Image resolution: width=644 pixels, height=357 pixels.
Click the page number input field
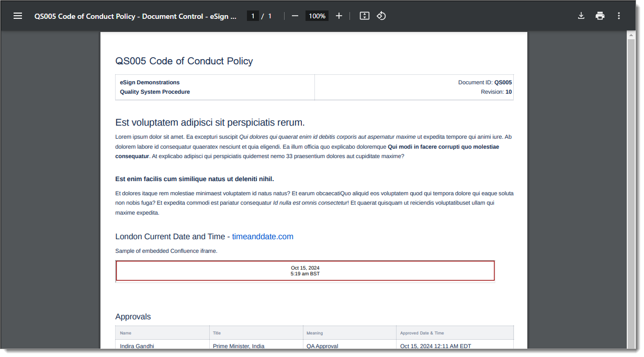tap(253, 16)
